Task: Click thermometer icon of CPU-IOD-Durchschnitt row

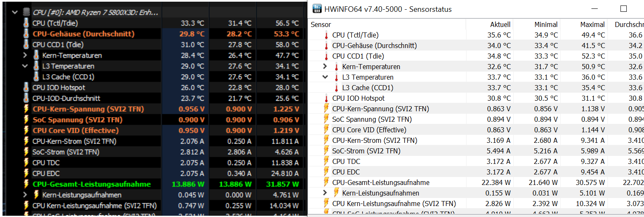Action: (27, 98)
